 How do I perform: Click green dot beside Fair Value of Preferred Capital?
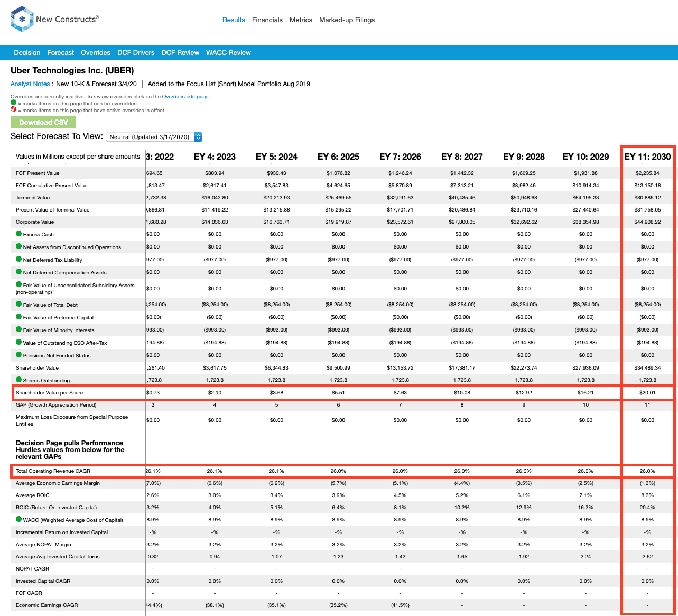[18, 317]
